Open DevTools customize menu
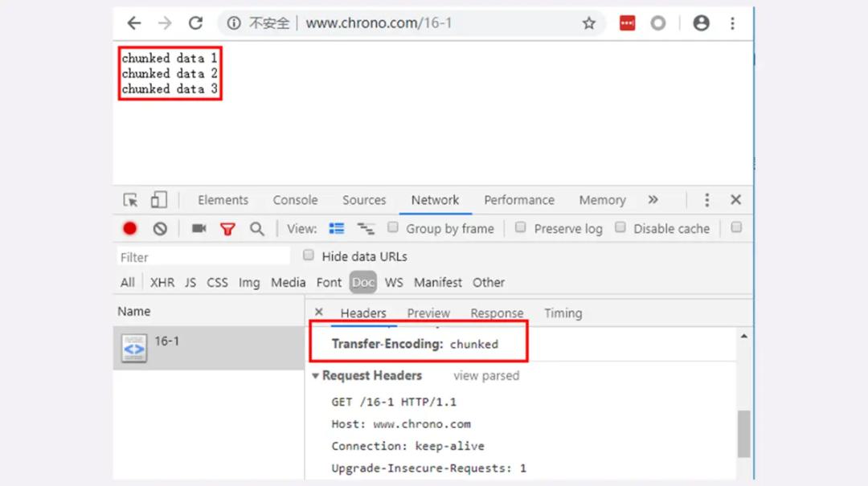The image size is (868, 486). click(x=707, y=200)
